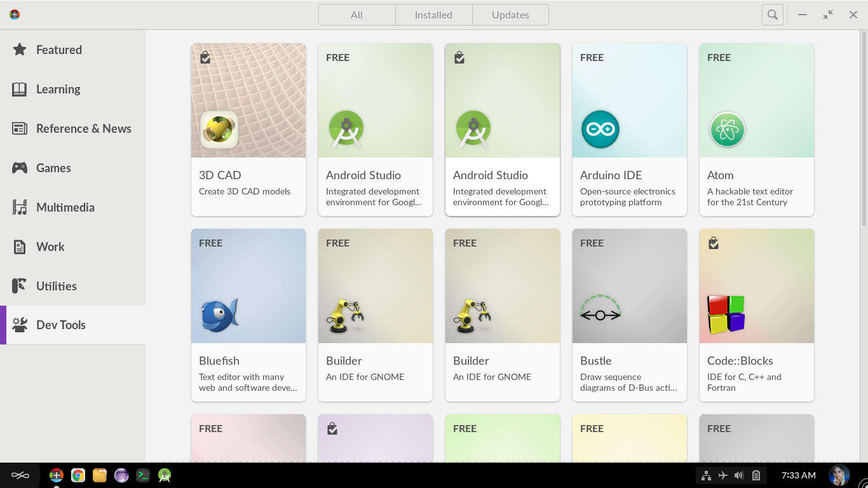Switch to the Installed tab

click(x=433, y=15)
